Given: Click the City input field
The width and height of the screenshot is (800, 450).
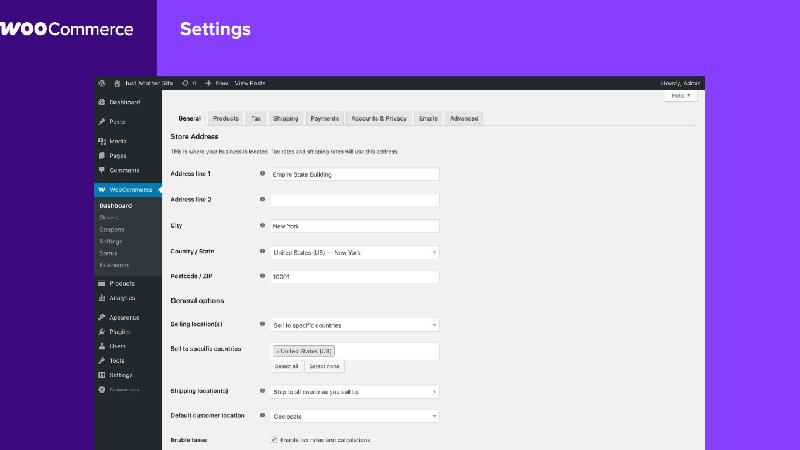Looking at the screenshot, I should [355, 226].
